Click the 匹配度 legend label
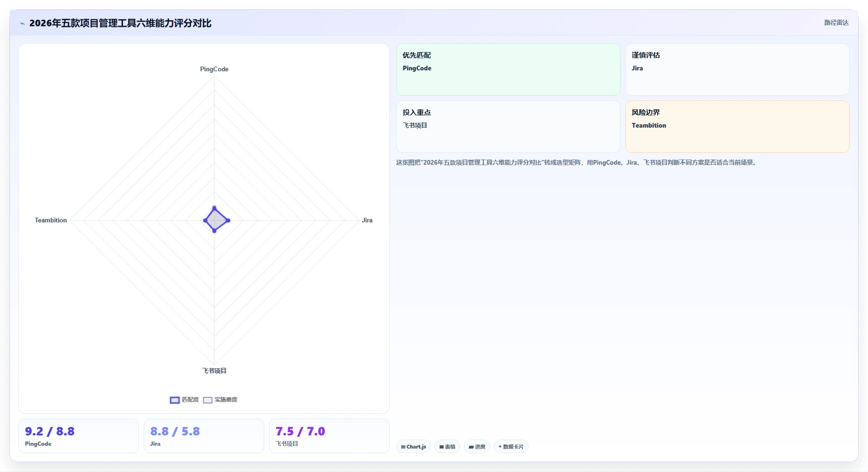 click(190, 400)
